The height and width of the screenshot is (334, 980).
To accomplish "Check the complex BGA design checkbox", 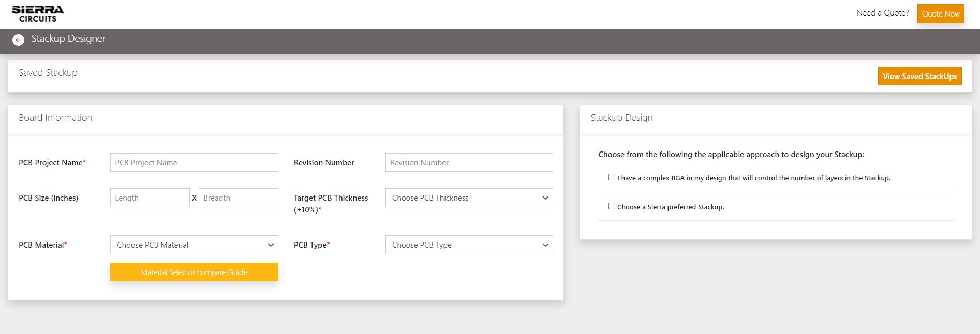I will (x=612, y=177).
